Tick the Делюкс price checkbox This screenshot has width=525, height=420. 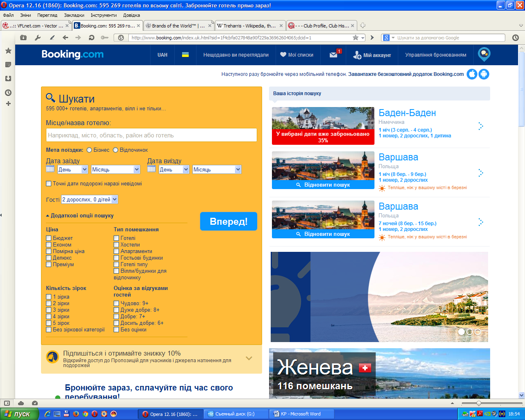48,258
